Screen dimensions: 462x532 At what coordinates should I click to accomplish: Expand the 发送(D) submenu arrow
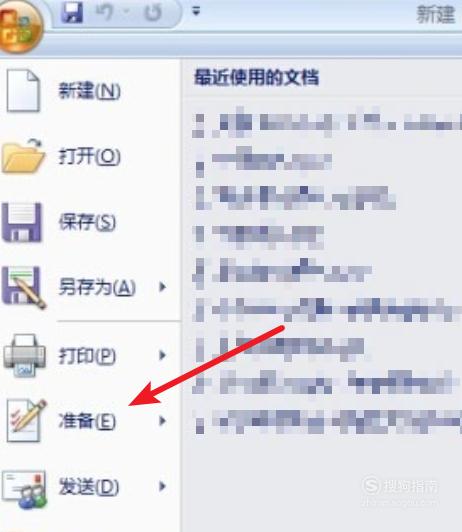[x=162, y=486]
